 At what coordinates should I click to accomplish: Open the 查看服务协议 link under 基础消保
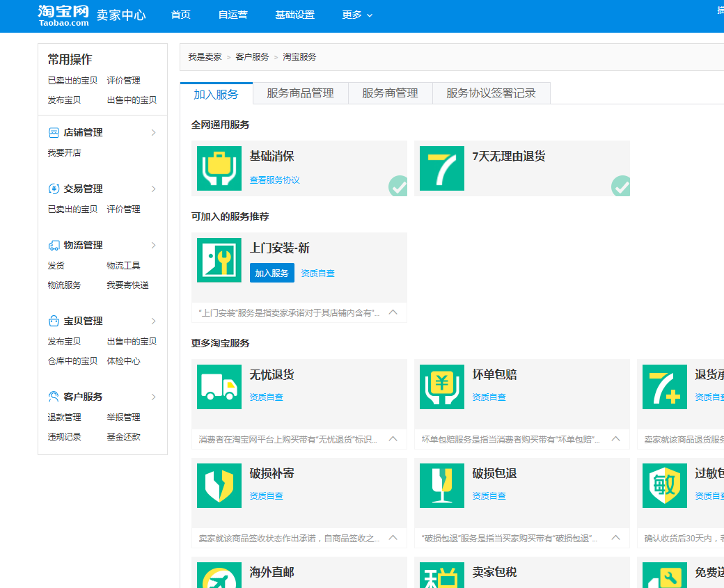point(275,180)
